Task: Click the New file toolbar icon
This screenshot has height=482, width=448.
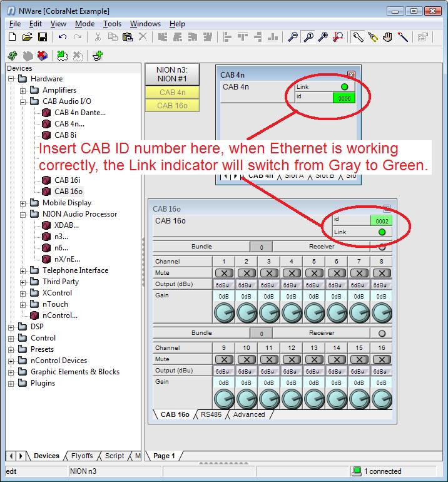Action: click(x=13, y=37)
